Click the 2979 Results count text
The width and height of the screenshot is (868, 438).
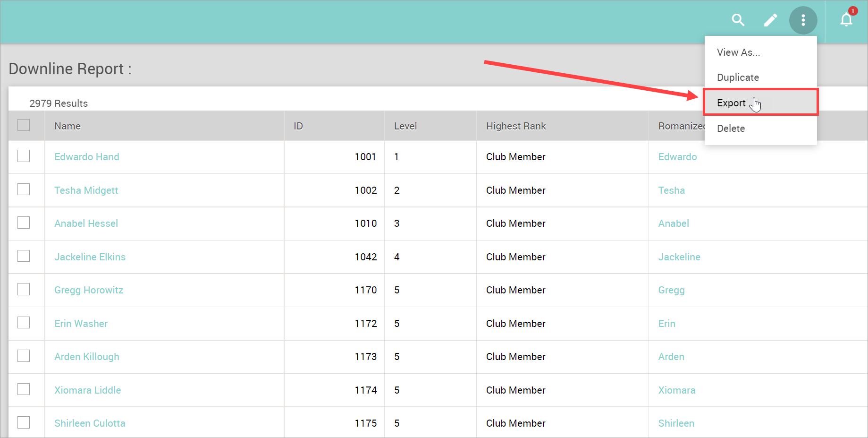(59, 103)
